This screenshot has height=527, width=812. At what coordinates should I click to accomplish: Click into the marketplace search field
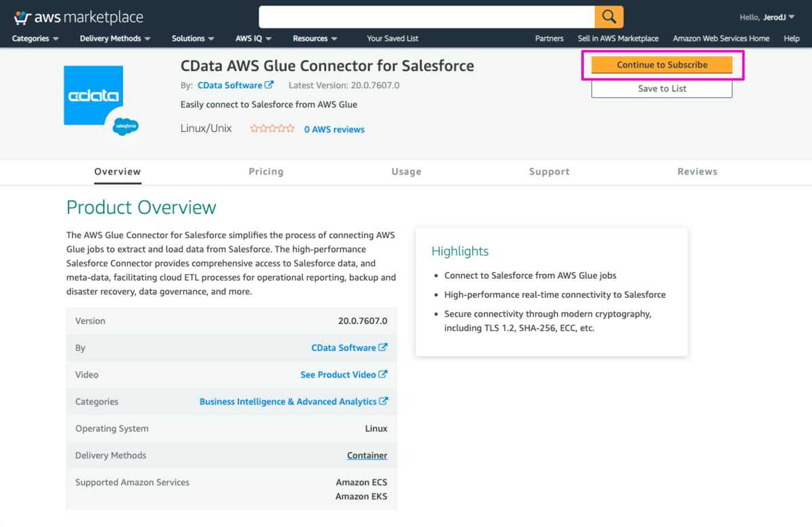click(x=426, y=17)
